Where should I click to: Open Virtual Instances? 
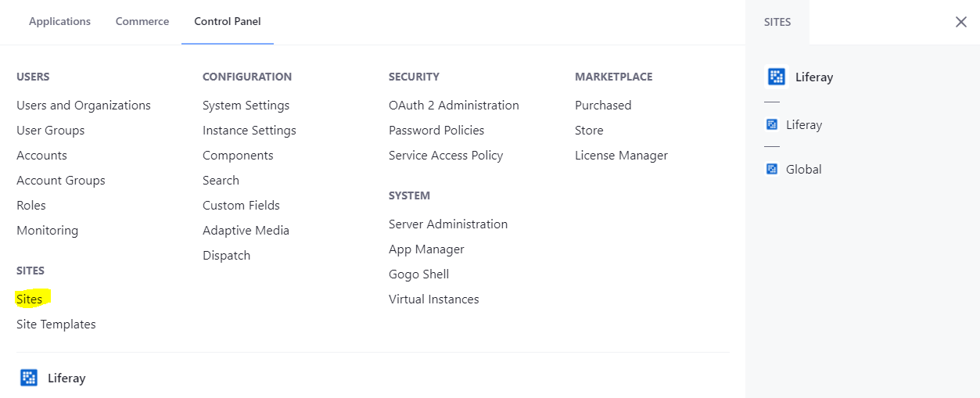tap(433, 299)
